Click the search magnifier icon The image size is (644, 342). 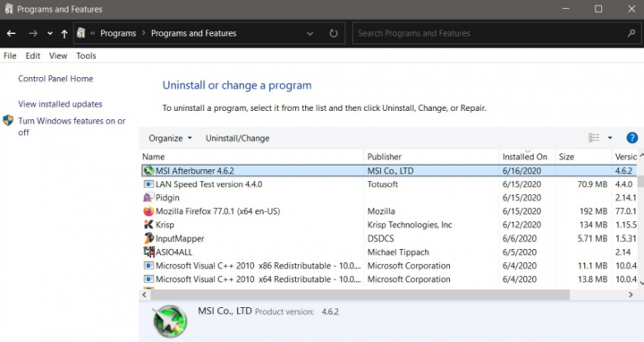pyautogui.click(x=631, y=33)
